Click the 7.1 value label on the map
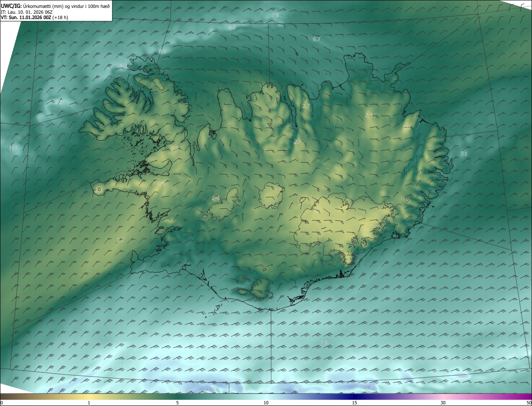 (464, 154)
